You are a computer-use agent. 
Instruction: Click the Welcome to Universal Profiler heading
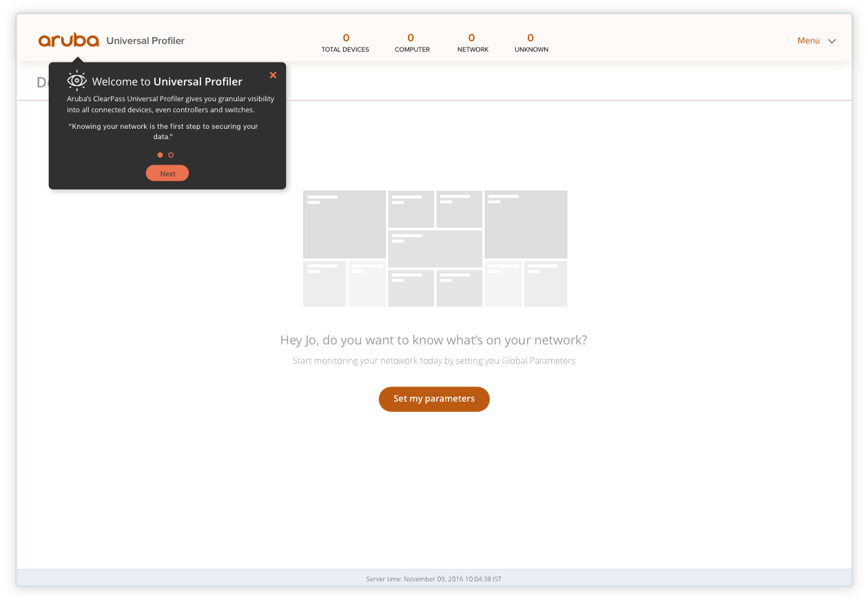(x=167, y=81)
